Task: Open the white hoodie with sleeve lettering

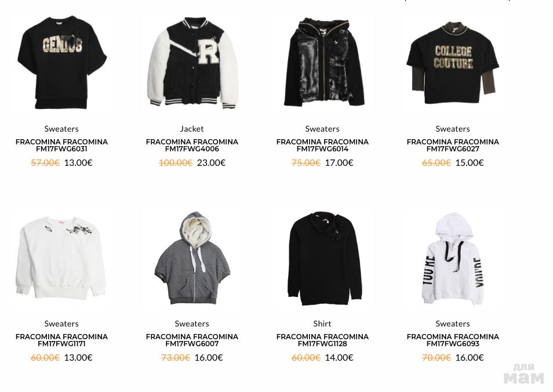Action: click(453, 258)
